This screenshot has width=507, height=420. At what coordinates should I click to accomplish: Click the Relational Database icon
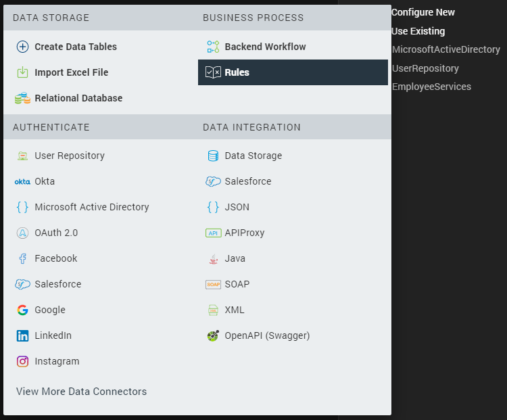point(22,98)
